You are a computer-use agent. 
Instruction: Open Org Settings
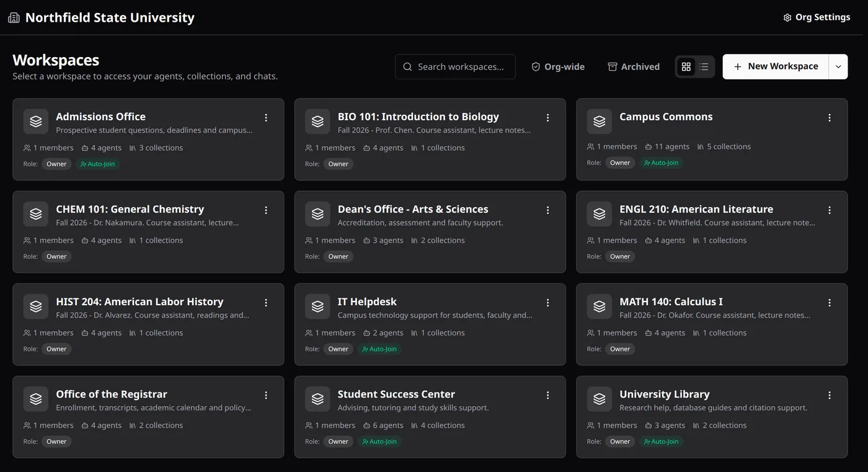(x=817, y=17)
